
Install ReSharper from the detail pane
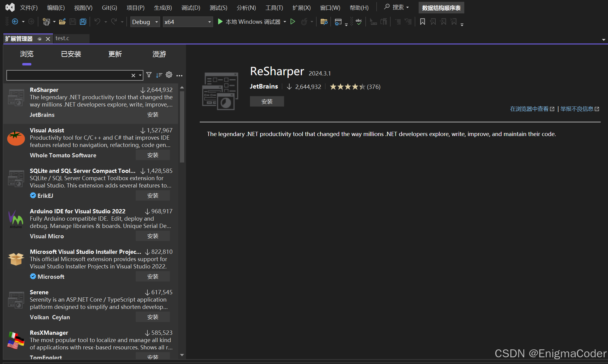267,101
